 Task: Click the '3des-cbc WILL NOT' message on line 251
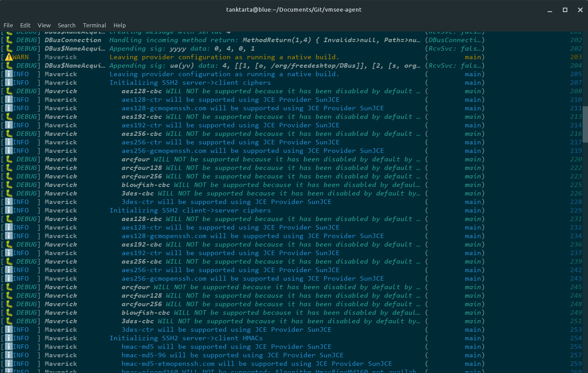[271, 321]
